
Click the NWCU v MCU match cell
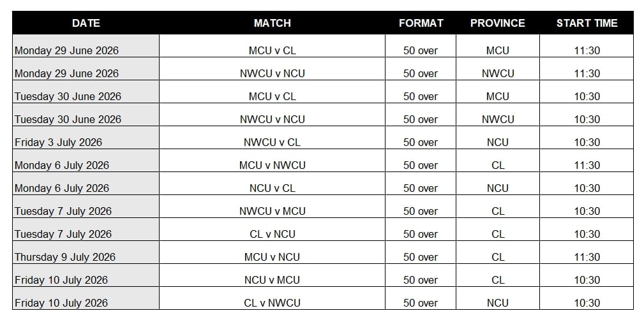(272, 211)
